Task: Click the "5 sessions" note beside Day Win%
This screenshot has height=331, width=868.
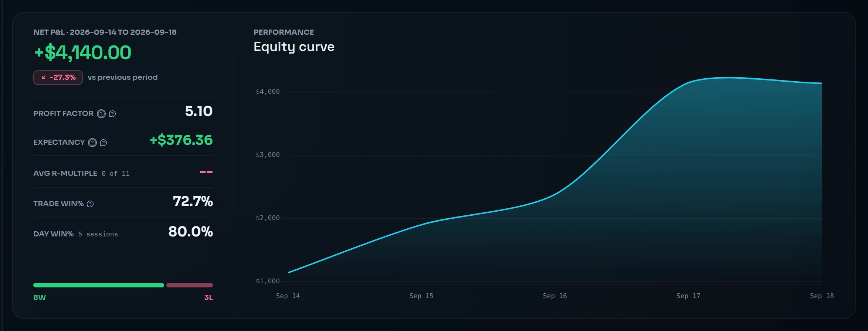Action: 98,234
